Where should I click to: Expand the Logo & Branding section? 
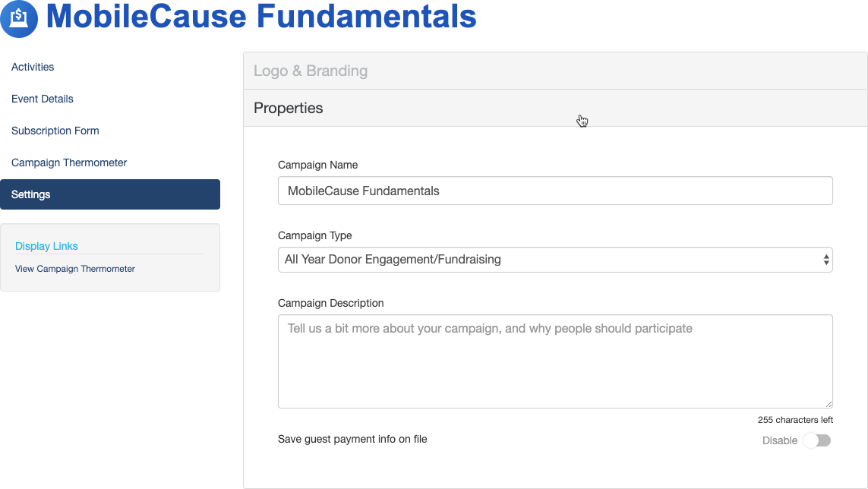pyautogui.click(x=555, y=71)
